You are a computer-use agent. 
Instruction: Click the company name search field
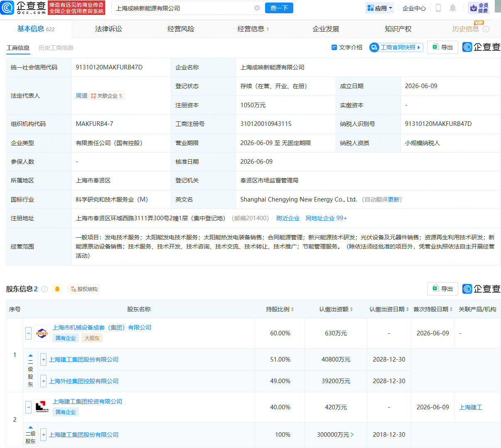tap(183, 8)
